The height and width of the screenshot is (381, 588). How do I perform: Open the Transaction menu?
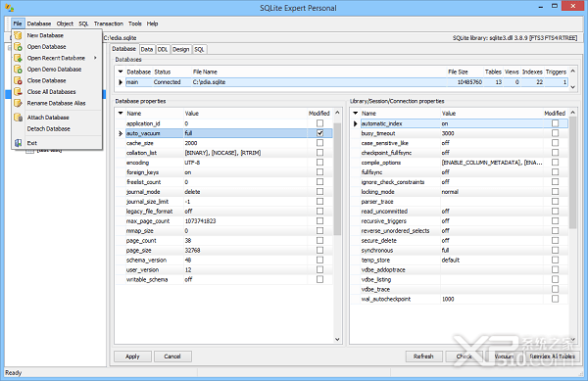[109, 24]
